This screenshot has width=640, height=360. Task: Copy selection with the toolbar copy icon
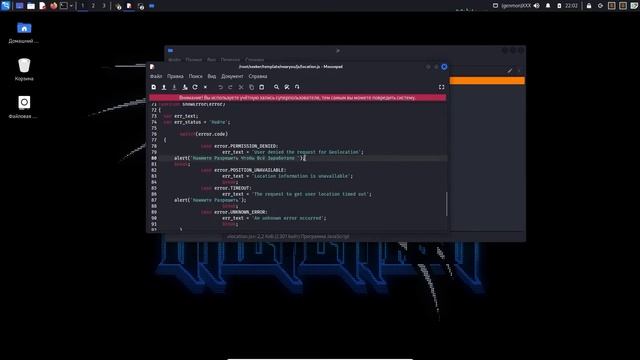click(251, 87)
